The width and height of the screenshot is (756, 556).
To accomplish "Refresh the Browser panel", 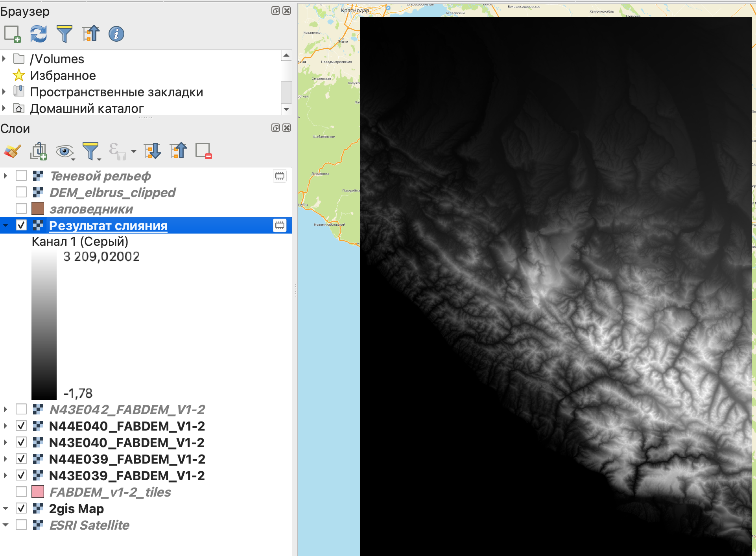I will tap(39, 34).
